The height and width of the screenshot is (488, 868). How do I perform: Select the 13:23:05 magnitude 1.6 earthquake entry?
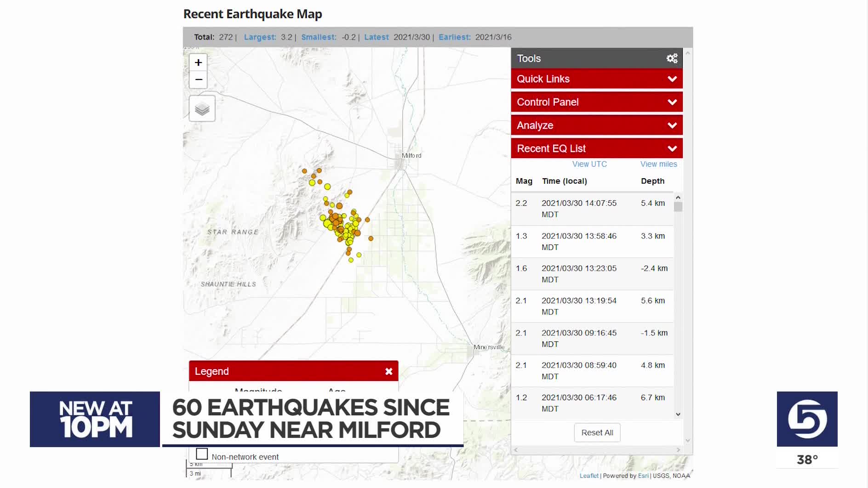592,274
